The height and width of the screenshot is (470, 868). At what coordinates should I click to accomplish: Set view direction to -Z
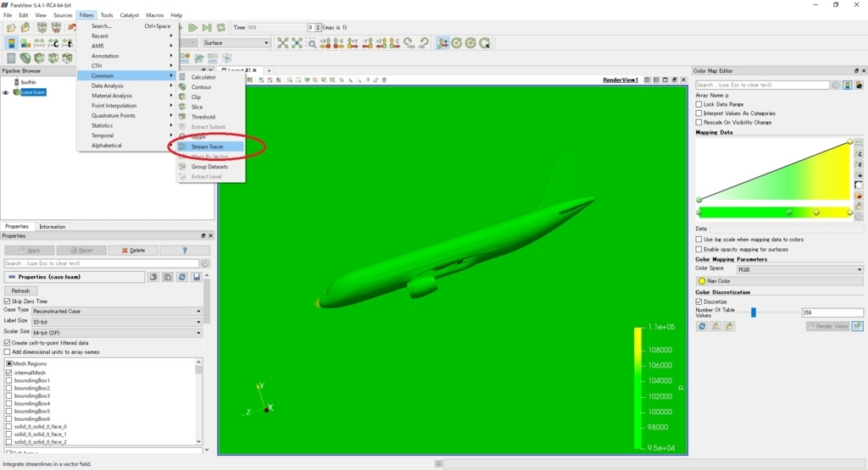(395, 43)
